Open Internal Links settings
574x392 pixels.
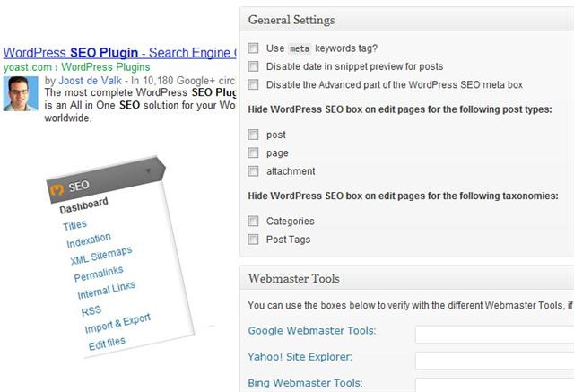point(107,290)
